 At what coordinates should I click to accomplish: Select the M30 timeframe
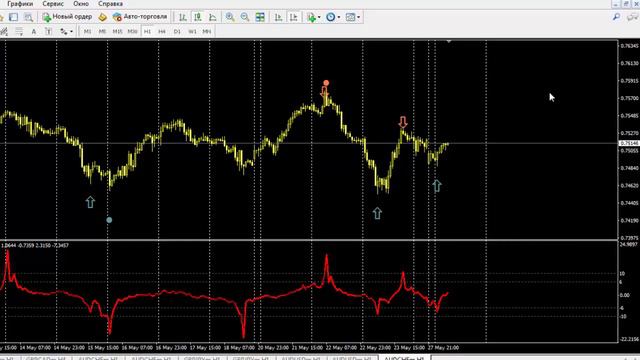132,31
